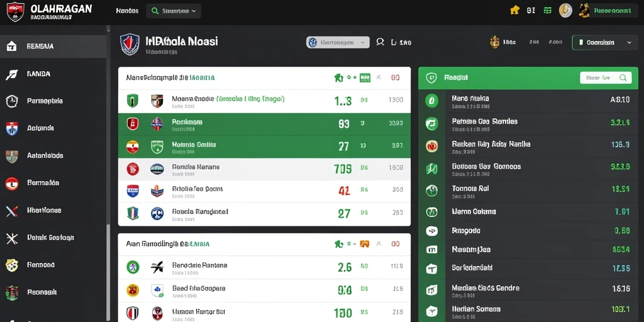This screenshot has width=644, height=322.
Task: Click the 106.3 value in right panel
Action: (621, 145)
